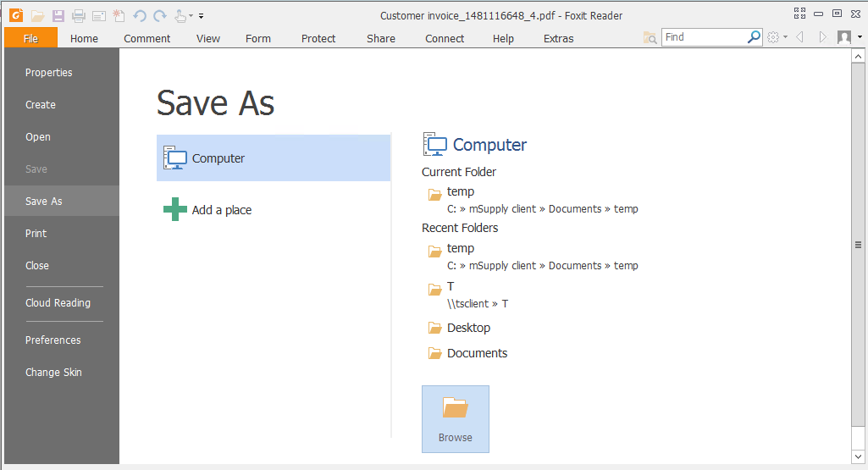Select the Desktop recent folder
Image resolution: width=868 pixels, height=470 pixels.
coord(468,328)
